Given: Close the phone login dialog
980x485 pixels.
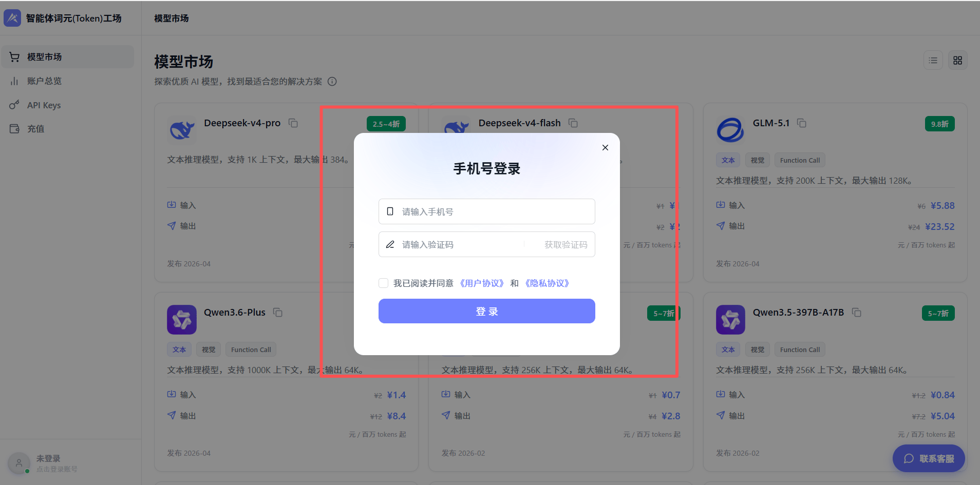Looking at the screenshot, I should click(x=605, y=148).
